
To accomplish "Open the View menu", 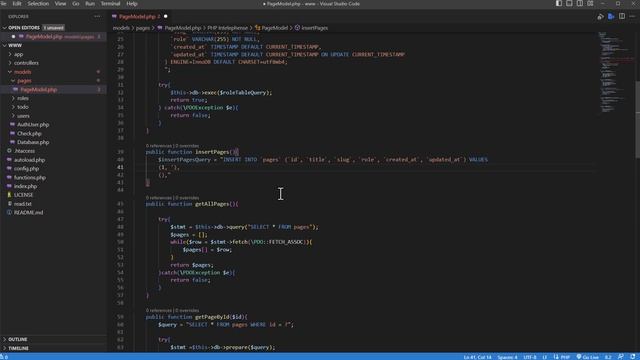I will [60, 4].
